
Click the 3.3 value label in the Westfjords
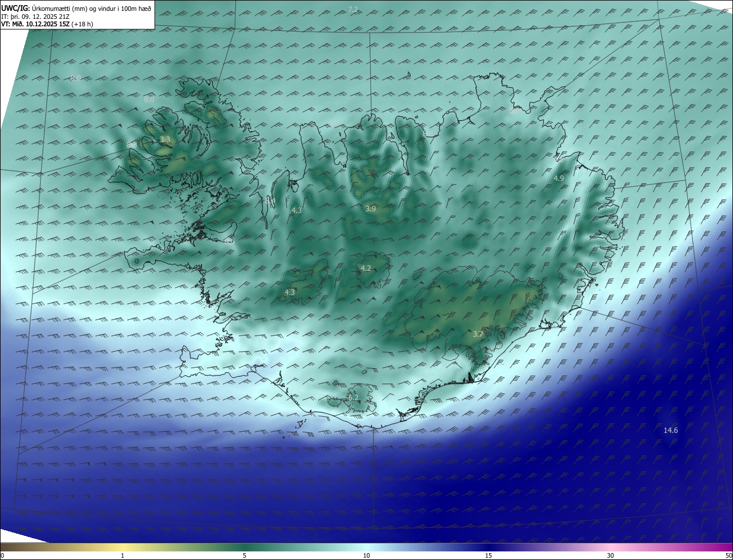[x=165, y=139]
